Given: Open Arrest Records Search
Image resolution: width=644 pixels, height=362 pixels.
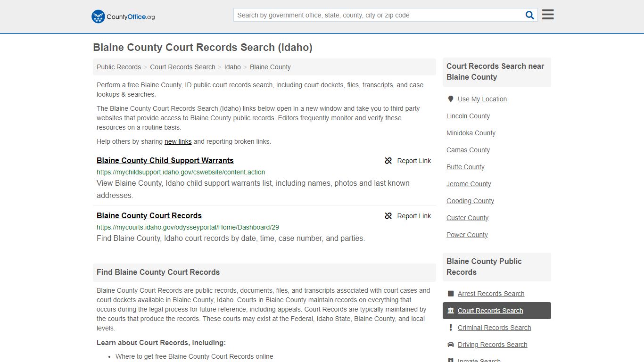Looking at the screenshot, I should pyautogui.click(x=491, y=294).
